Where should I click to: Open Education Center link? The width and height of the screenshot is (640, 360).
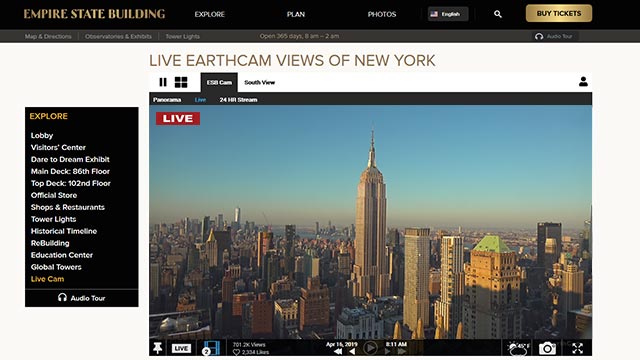[x=62, y=255]
